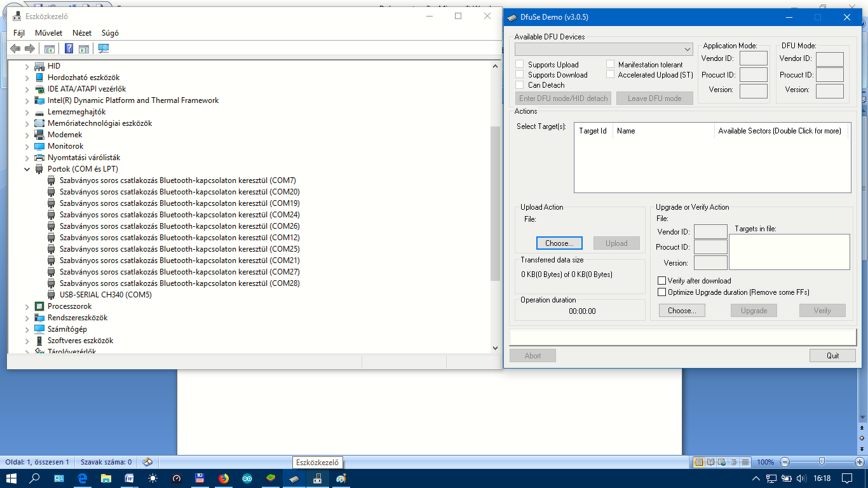Switch to Microsoft Word on the taskbar

[x=129, y=478]
